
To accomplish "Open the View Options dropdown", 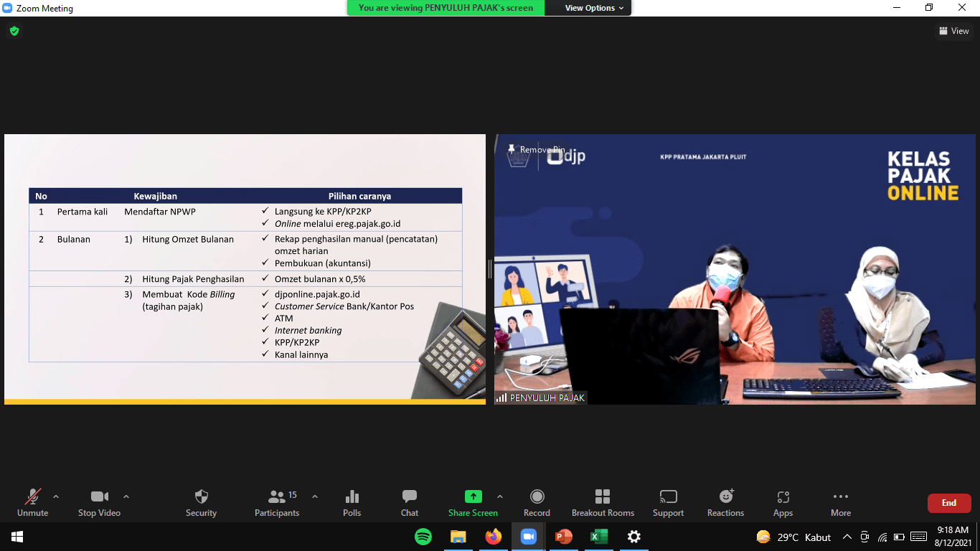I will (x=594, y=8).
